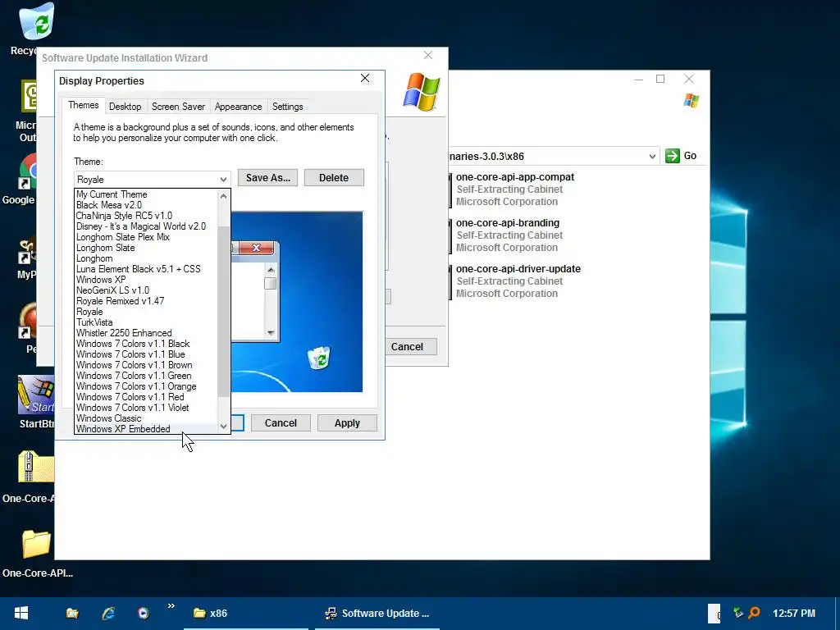Select one-core-api-app-compat file

click(515, 189)
